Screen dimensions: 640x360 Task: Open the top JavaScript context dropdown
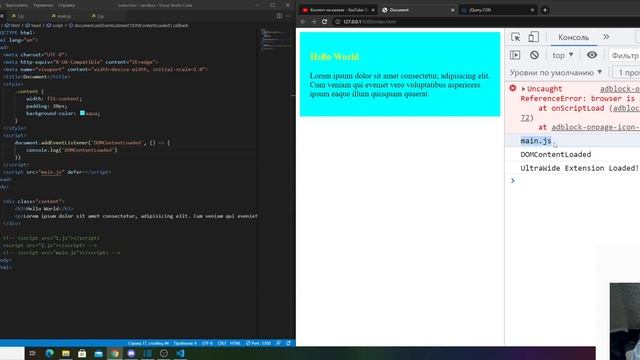(563, 55)
